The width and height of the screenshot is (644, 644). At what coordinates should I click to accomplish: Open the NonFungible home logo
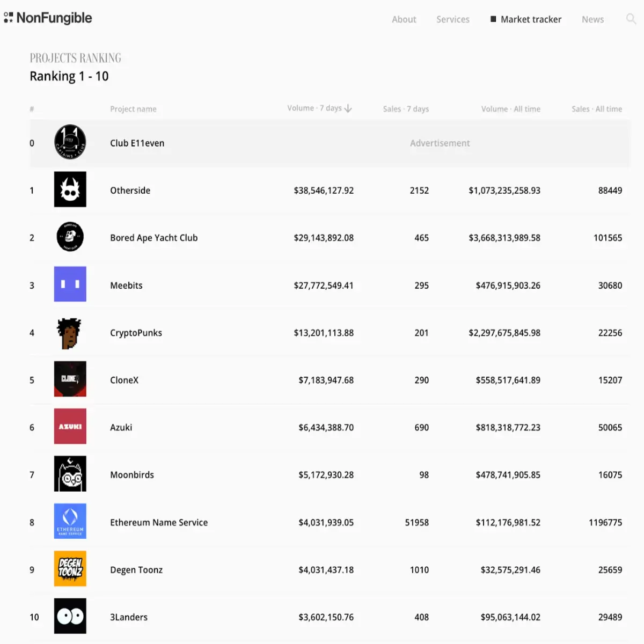[48, 18]
